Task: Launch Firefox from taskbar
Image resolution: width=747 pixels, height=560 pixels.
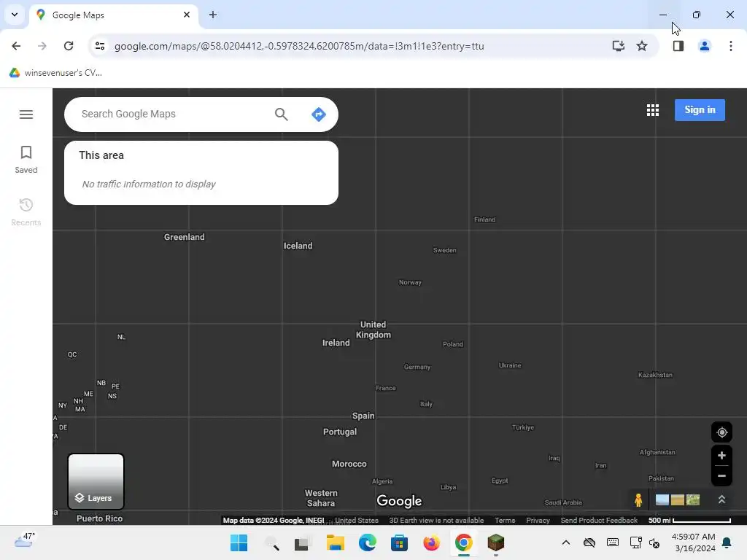Action: 432,542
